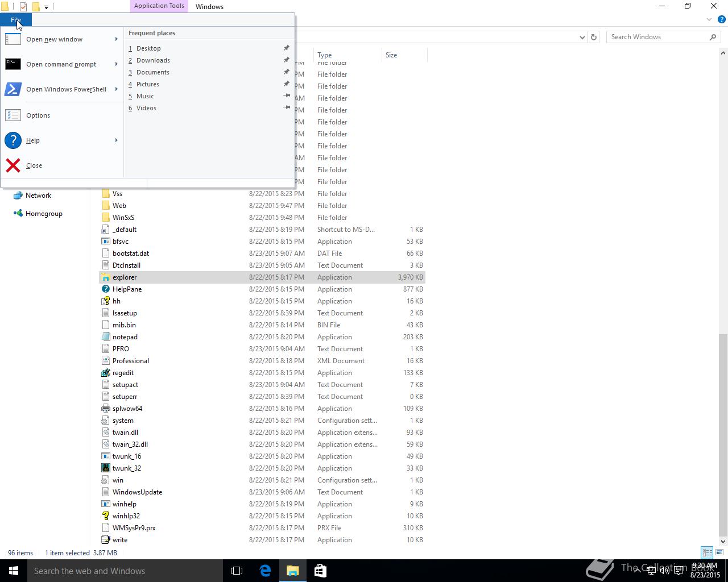
Task: Unpin Pictures from frequent places
Action: tap(287, 84)
